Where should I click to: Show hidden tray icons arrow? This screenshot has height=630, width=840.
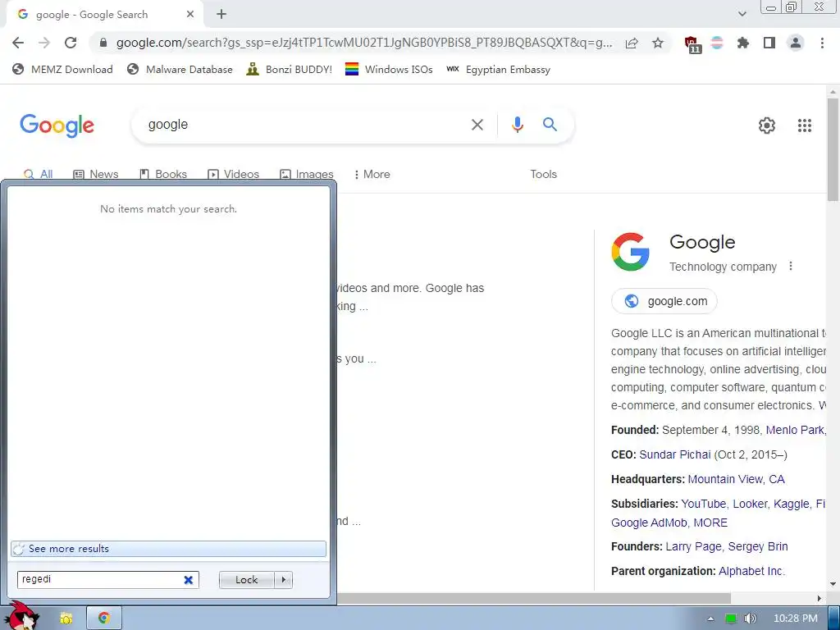711,619
